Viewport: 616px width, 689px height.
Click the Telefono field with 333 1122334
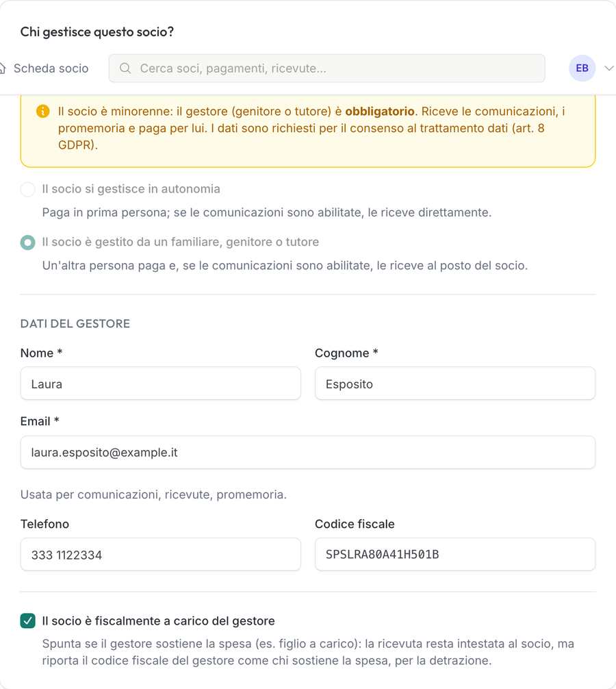(x=161, y=555)
